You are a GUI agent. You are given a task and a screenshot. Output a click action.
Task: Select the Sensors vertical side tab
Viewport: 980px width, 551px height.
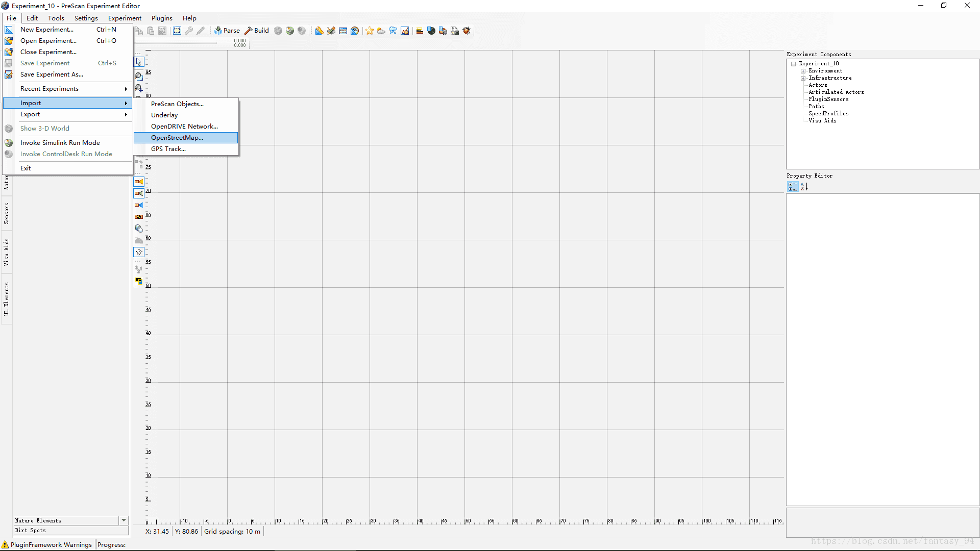coord(6,213)
